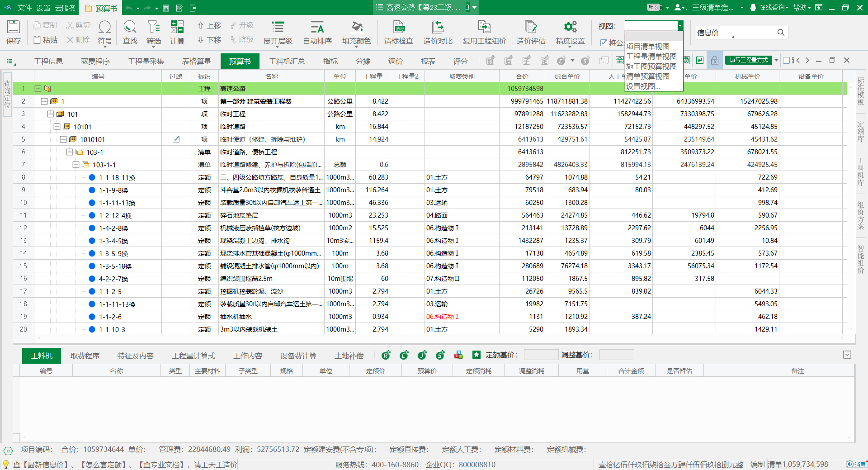Click the target icon beside 项目编码
Image resolution: width=868 pixels, height=470 pixels.
pyautogui.click(x=8, y=451)
